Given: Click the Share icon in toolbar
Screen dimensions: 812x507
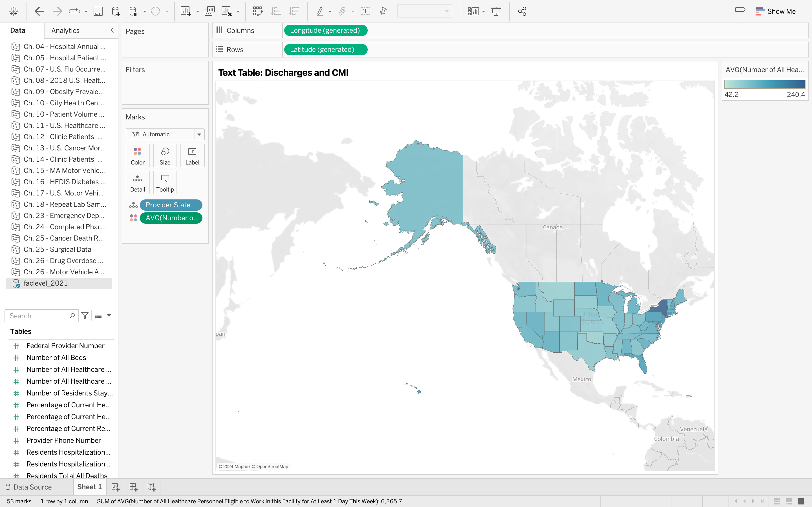Looking at the screenshot, I should [522, 11].
